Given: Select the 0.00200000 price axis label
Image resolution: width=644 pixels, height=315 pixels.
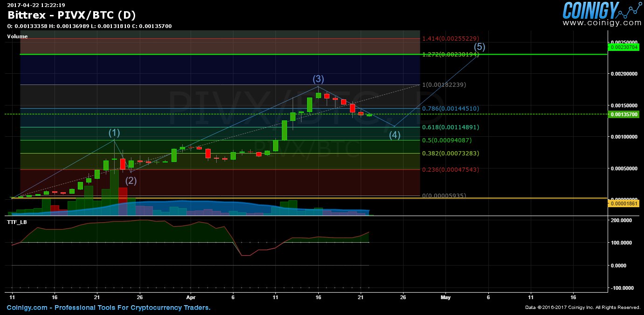Looking at the screenshot, I should coord(624,74).
